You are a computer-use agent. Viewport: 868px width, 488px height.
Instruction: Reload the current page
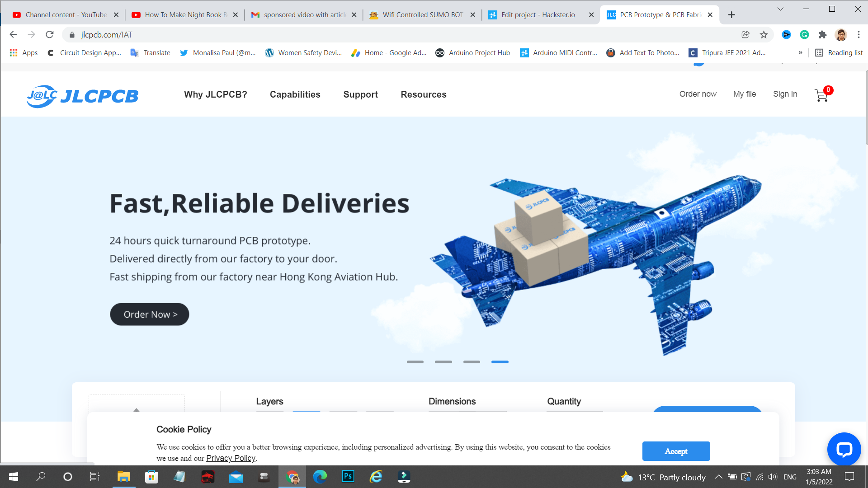coord(50,35)
